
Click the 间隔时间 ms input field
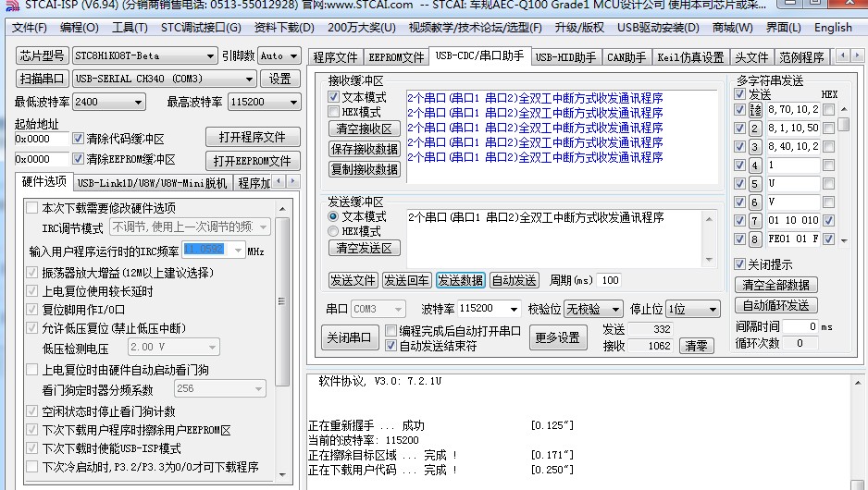pyautogui.click(x=800, y=326)
